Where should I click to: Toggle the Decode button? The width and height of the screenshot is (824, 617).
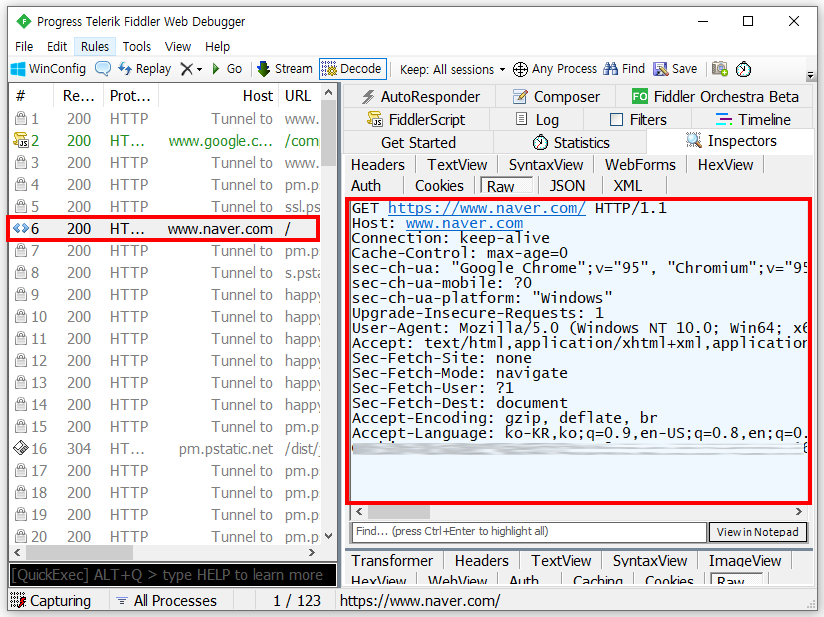(x=353, y=69)
